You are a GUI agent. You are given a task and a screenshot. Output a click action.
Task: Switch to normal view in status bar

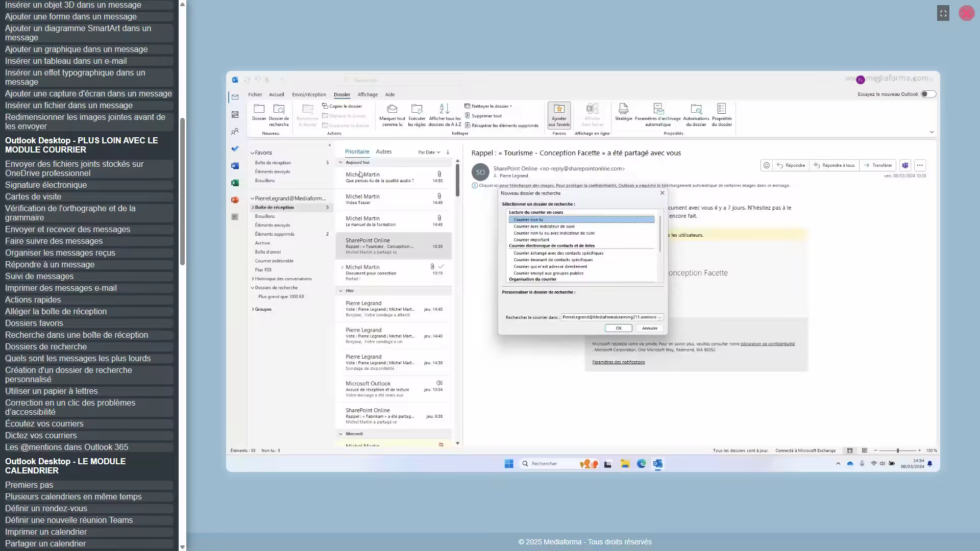coord(850,450)
